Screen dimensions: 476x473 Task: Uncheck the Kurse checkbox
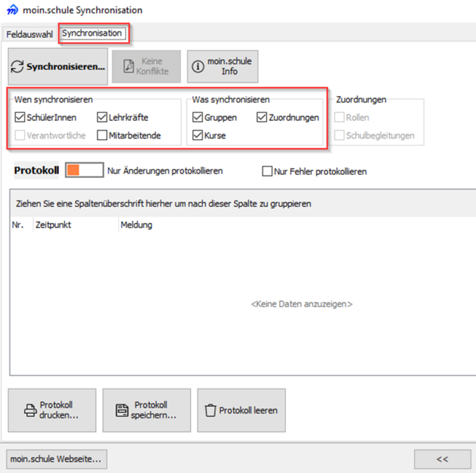click(x=198, y=135)
